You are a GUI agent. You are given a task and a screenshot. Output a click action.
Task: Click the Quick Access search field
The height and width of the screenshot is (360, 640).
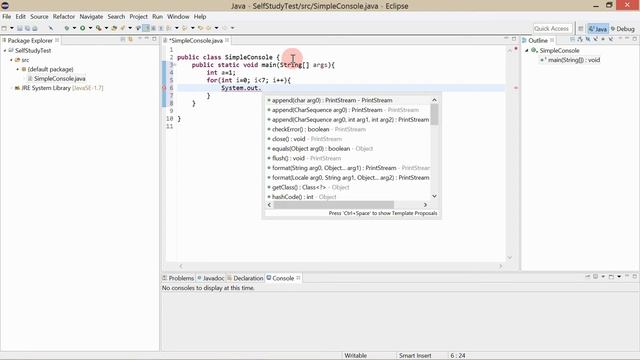pos(552,29)
